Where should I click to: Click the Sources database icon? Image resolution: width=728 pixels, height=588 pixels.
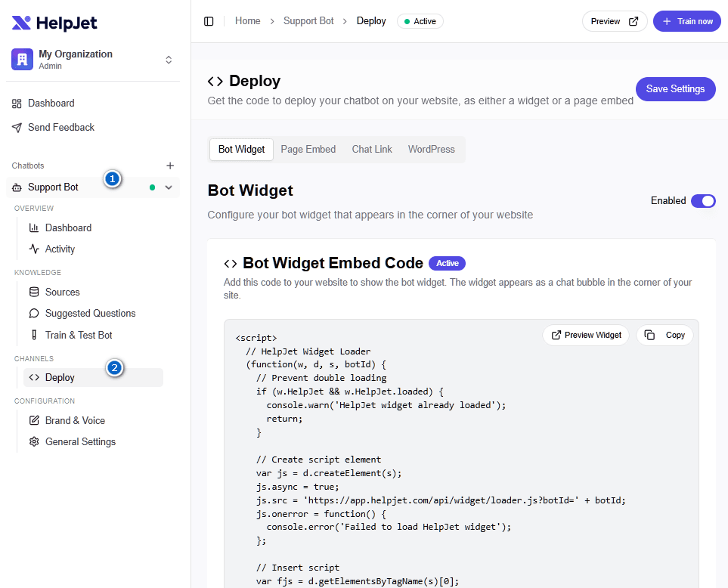pos(34,292)
